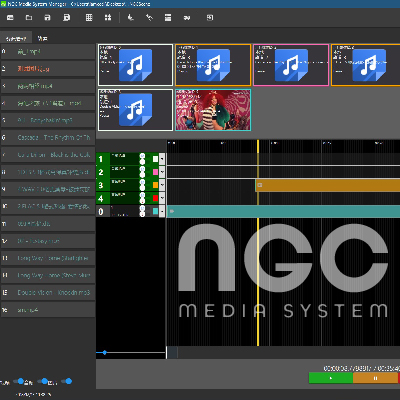The width and height of the screenshot is (400, 400).
Task: Select the teal clip on timeline track 0
Action: pos(284,211)
